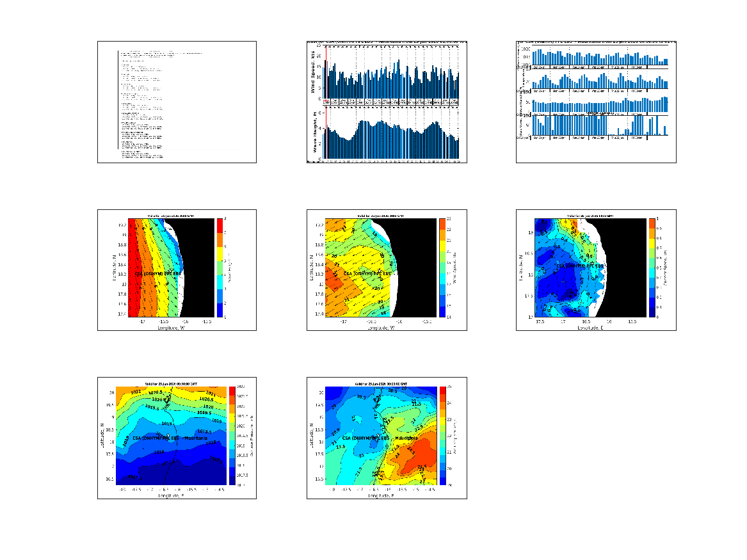Click the CSA label on wave height map
The height and width of the screenshot is (560, 747).
(158, 273)
